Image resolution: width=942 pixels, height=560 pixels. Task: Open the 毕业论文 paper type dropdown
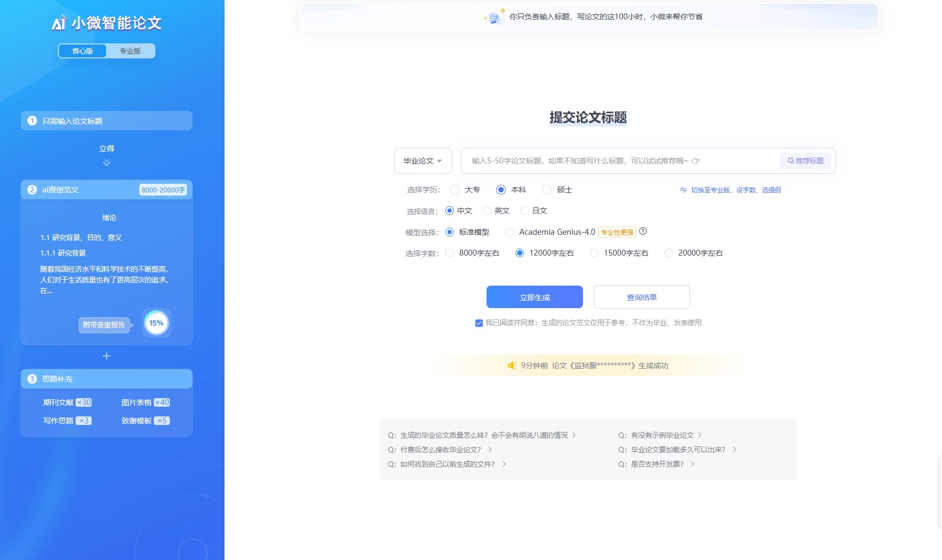(423, 160)
